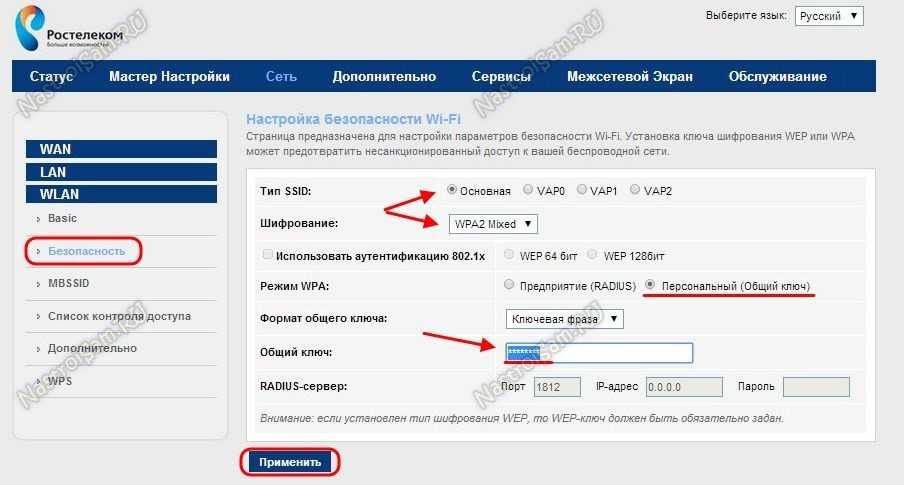Image resolution: width=904 pixels, height=485 pixels.
Task: Select Персональный (Общий ключ) radio button
Action: 651,285
